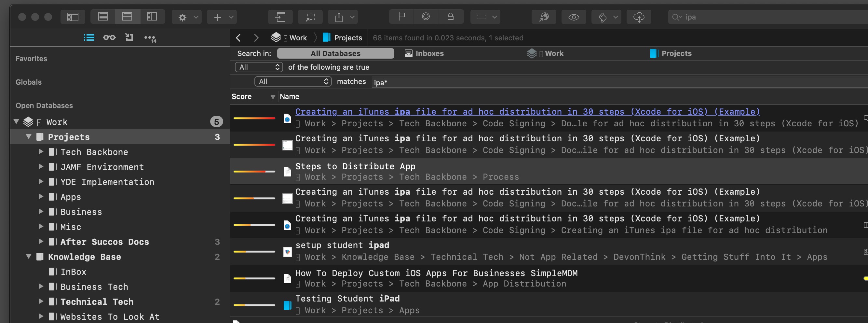Screen dimensions: 868x323
Task: Select All Databases search scope
Action: click(336, 53)
